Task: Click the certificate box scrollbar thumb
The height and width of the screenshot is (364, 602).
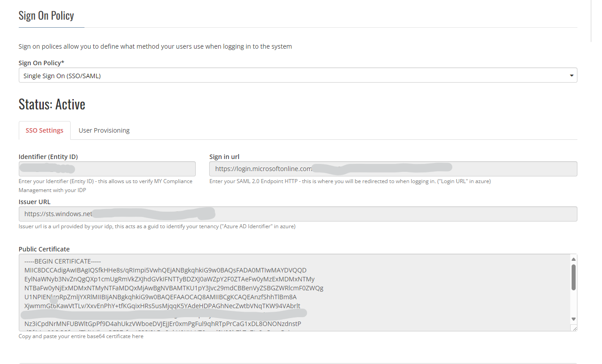Action: 573,277
